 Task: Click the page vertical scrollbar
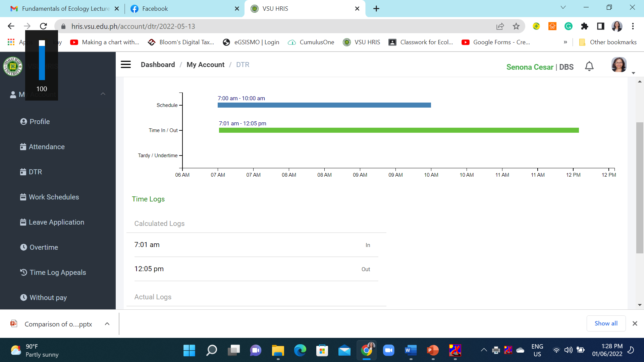click(x=640, y=188)
